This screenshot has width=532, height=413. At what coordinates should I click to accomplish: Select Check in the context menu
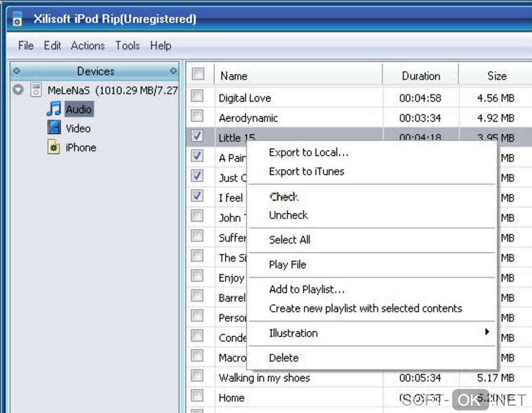[x=284, y=197]
